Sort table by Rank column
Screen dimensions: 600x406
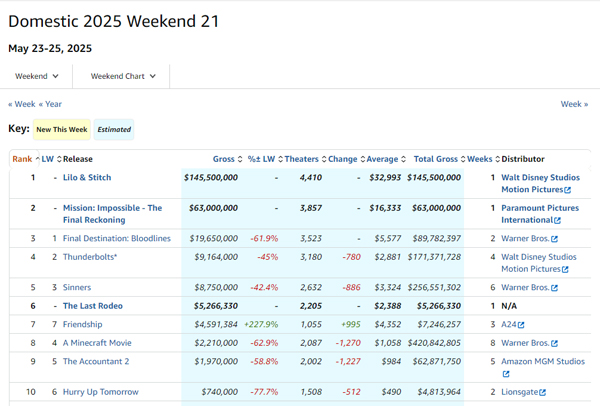click(26, 159)
